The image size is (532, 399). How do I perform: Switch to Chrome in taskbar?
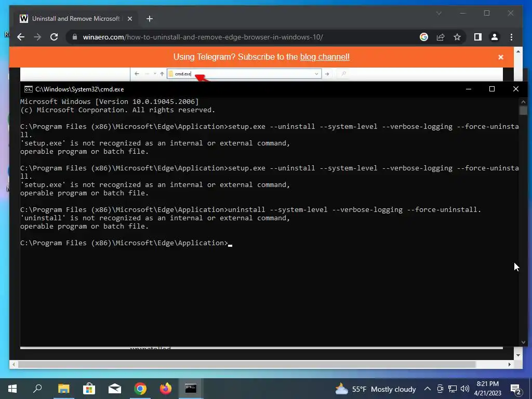click(140, 389)
